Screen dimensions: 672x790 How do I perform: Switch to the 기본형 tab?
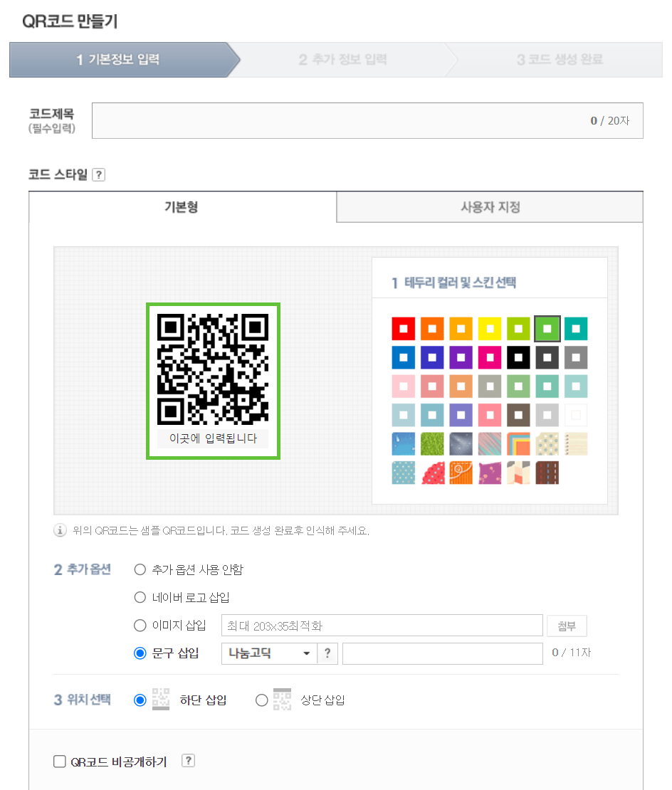click(x=182, y=207)
